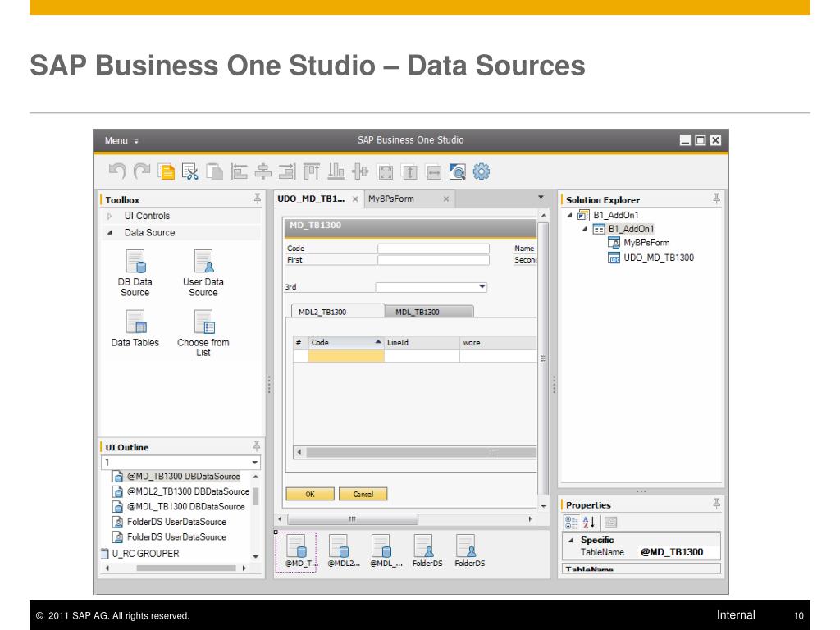This screenshot has height=630, width=840.
Task: Select the DB Data Source toolbox item
Action: (135, 273)
